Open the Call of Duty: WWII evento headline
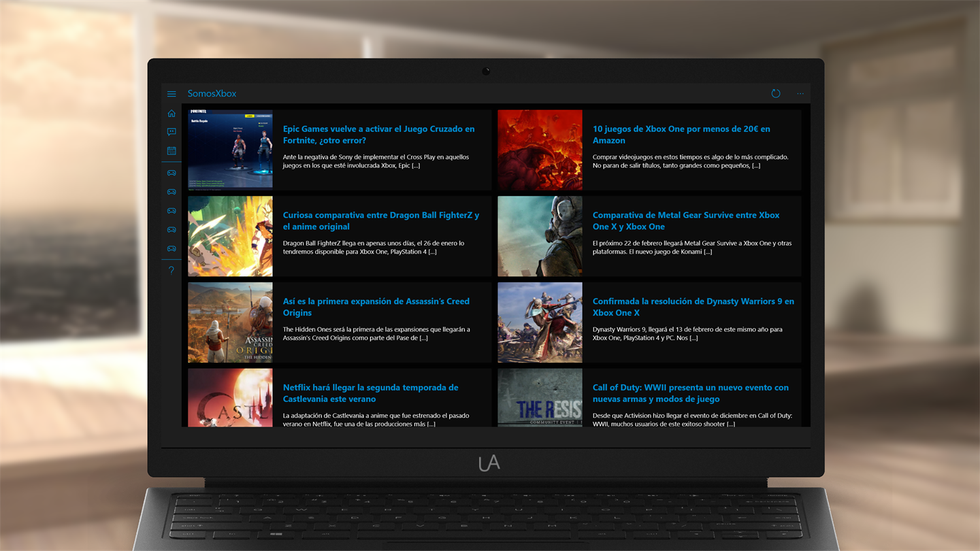The width and height of the screenshot is (980, 551). coord(691,393)
